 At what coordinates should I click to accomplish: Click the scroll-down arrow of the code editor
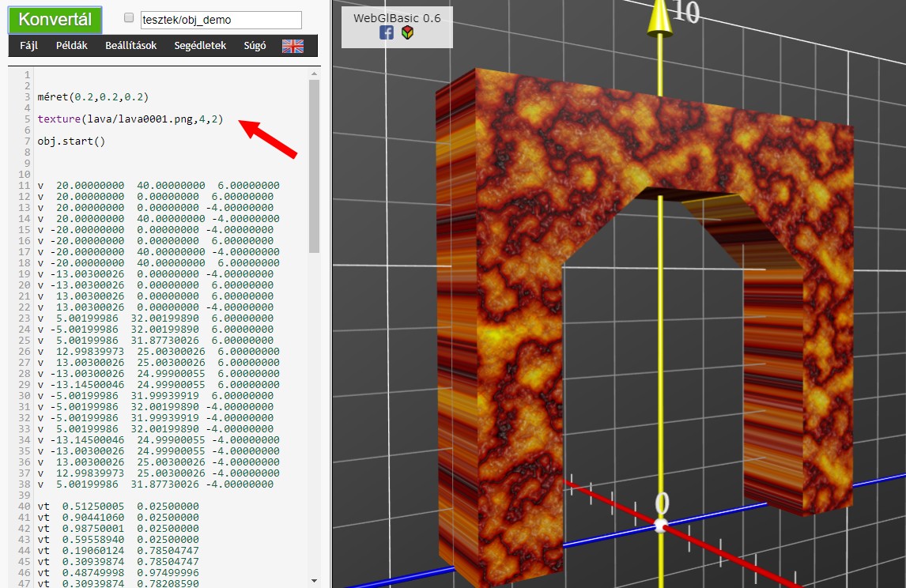[x=314, y=581]
